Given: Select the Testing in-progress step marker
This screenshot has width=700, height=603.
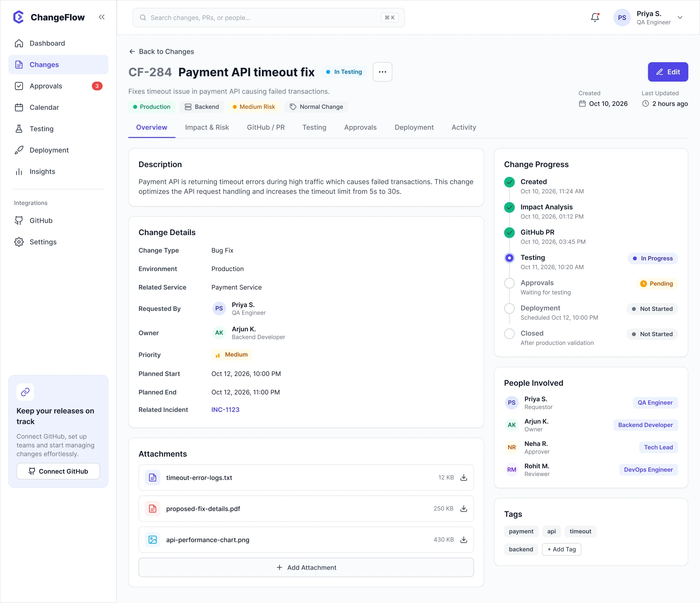Looking at the screenshot, I should tap(509, 258).
